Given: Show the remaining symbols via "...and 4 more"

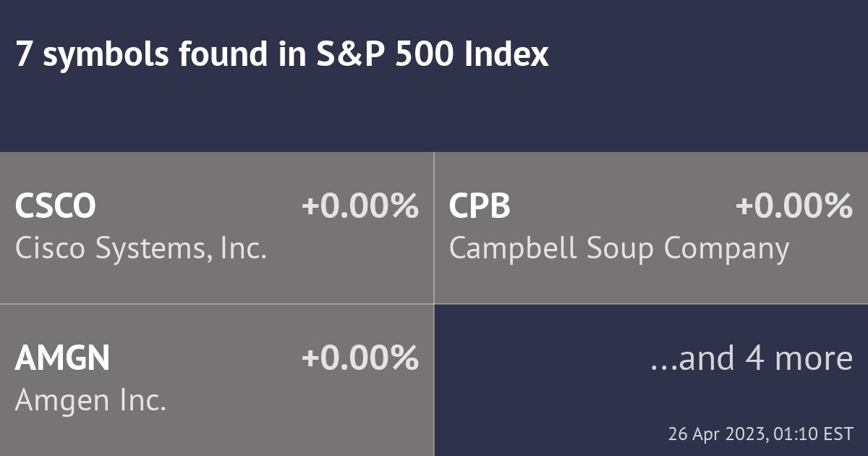Looking at the screenshot, I should [x=752, y=358].
